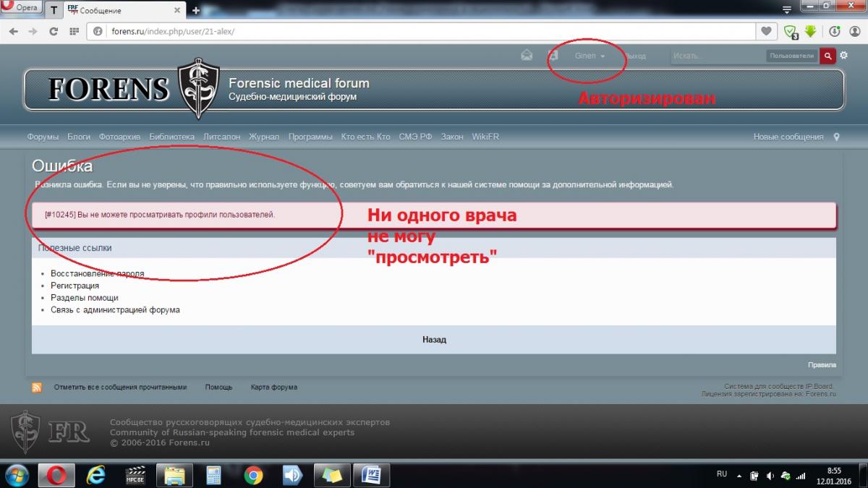The height and width of the screenshot is (488, 868).
Task: Open Calculator from taskbar
Action: pyautogui.click(x=213, y=475)
